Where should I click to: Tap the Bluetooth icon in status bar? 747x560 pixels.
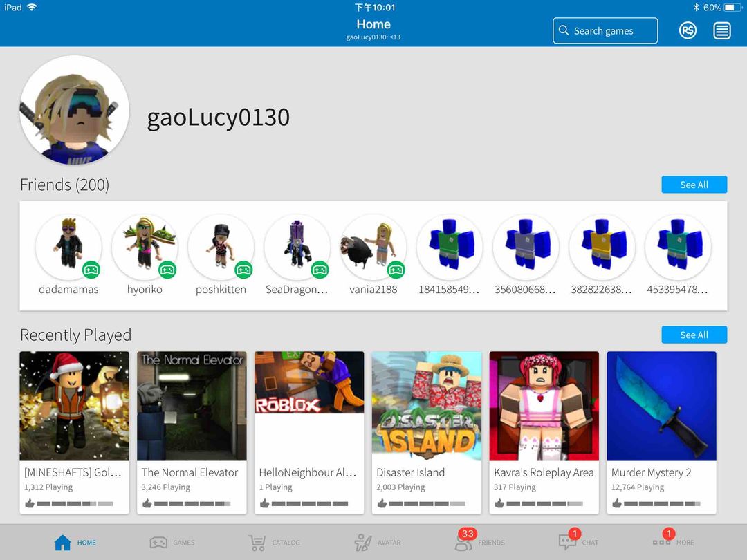coord(696,8)
